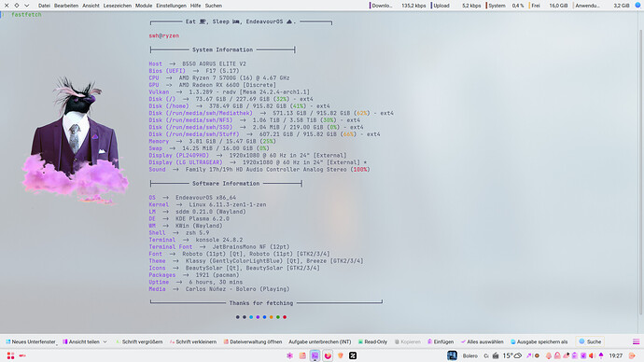This screenshot has width=644, height=362.
Task: Save output using Ausgabe speichern als
Action: coord(539,341)
